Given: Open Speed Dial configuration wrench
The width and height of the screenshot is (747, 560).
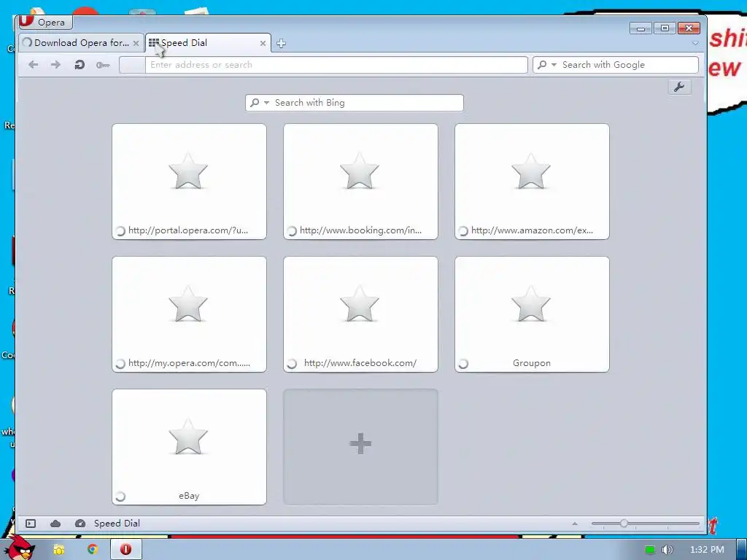Looking at the screenshot, I should point(679,87).
